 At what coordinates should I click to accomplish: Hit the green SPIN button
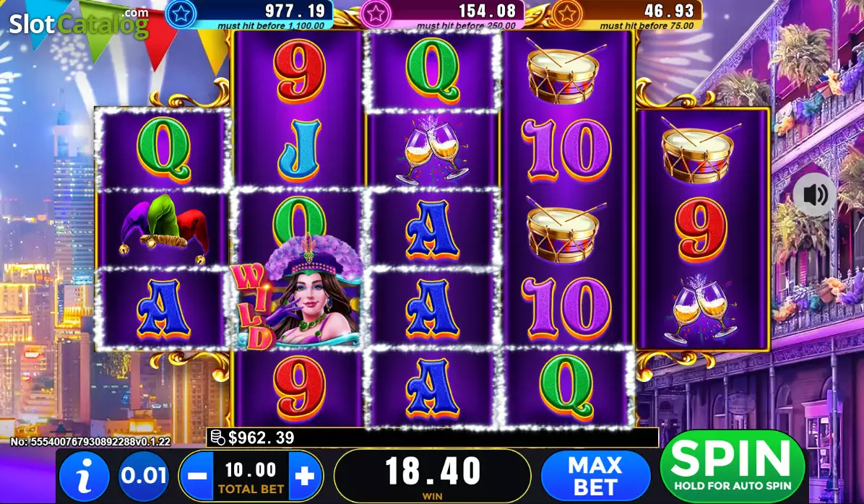733,466
